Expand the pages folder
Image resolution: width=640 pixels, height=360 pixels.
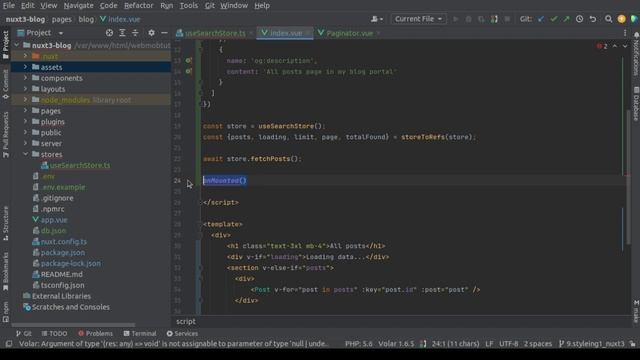click(x=25, y=111)
